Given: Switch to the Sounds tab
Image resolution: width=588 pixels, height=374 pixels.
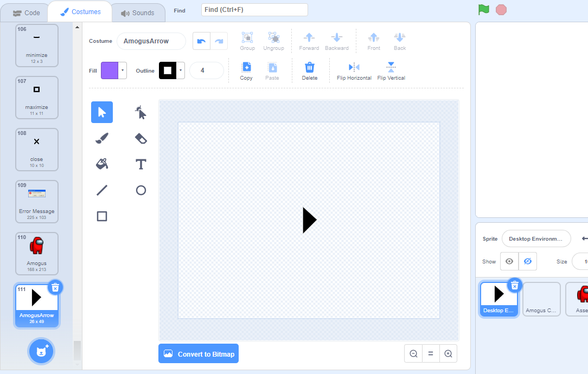Looking at the screenshot, I should click(x=138, y=13).
